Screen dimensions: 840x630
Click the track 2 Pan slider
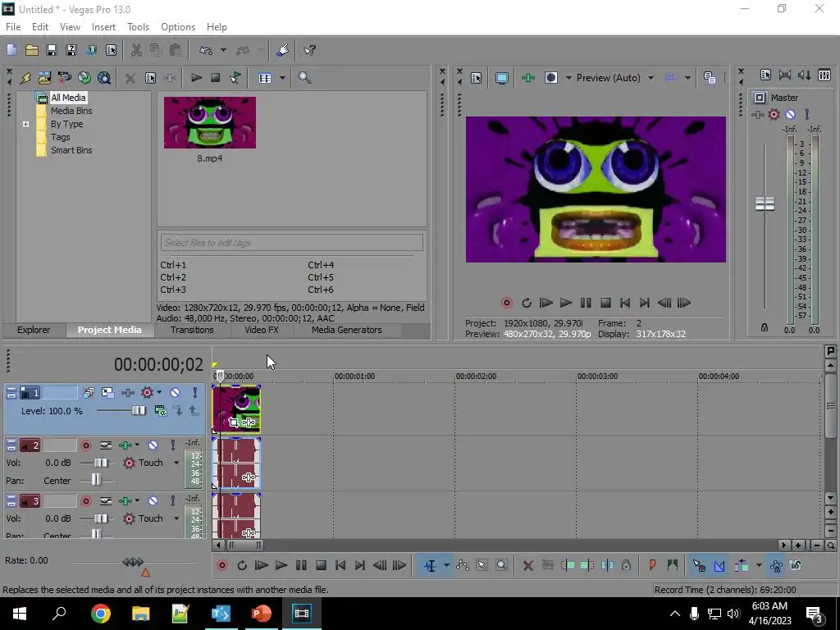96,480
